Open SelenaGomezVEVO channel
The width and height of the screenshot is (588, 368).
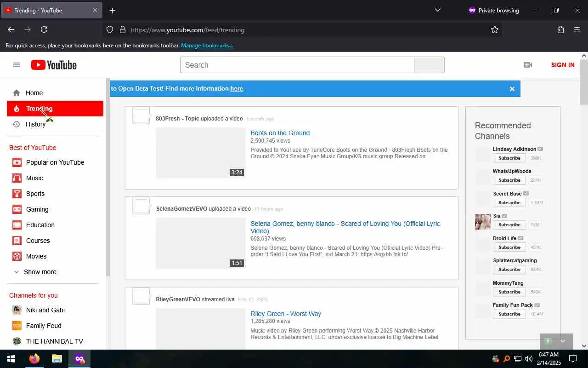[x=181, y=209]
